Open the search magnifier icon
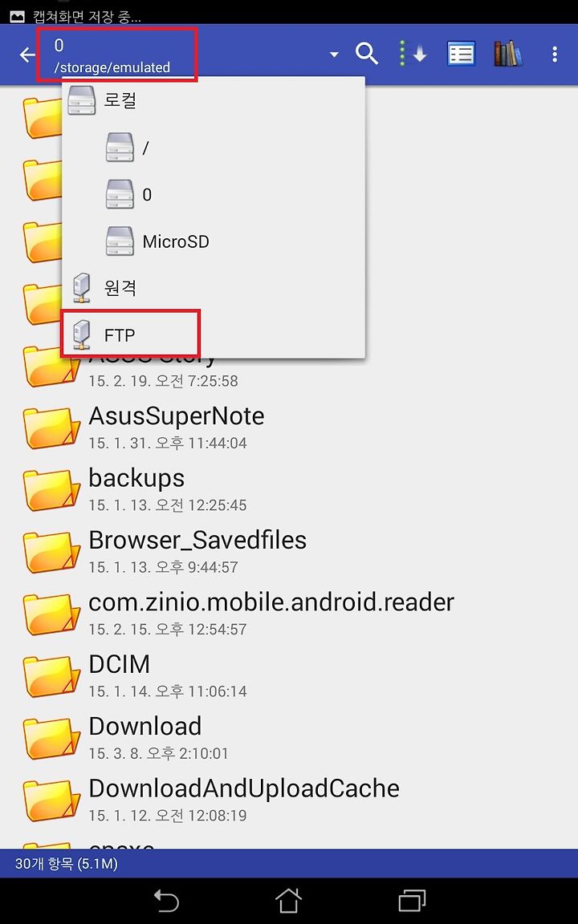The width and height of the screenshot is (578, 924). click(366, 54)
